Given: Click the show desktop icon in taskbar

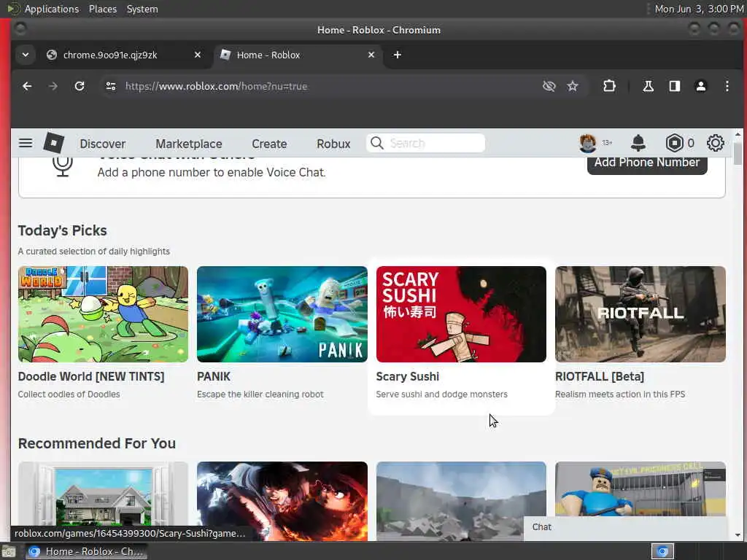Looking at the screenshot, I should (x=9, y=551).
